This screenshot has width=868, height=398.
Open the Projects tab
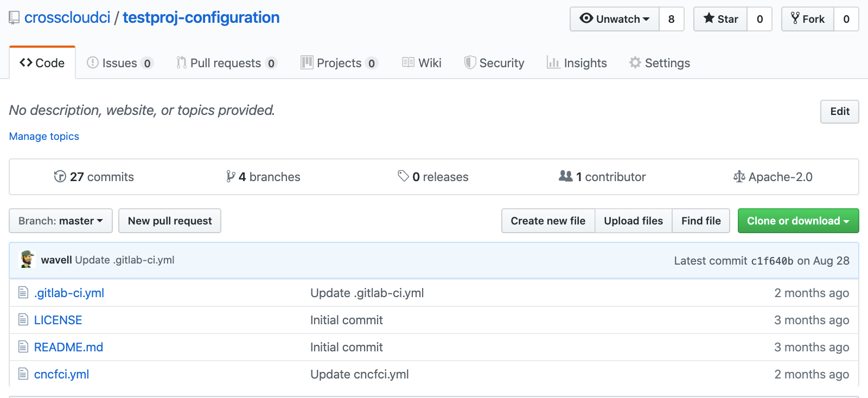click(x=339, y=63)
